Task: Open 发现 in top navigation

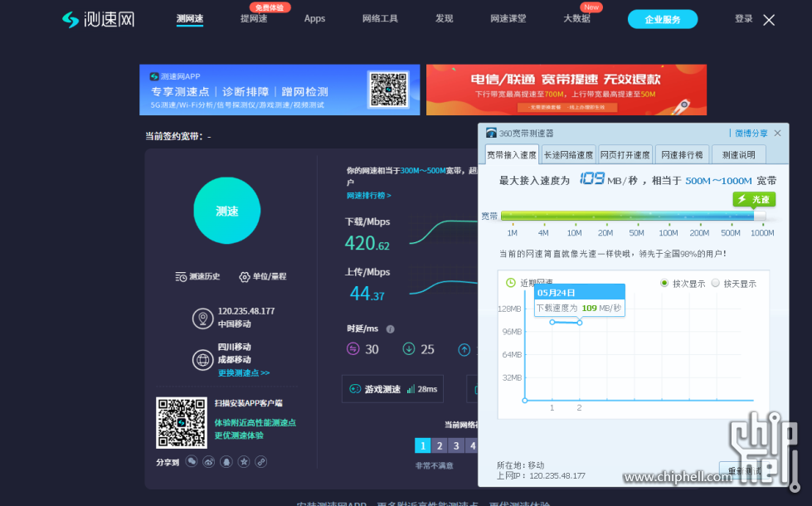Action: click(x=445, y=18)
